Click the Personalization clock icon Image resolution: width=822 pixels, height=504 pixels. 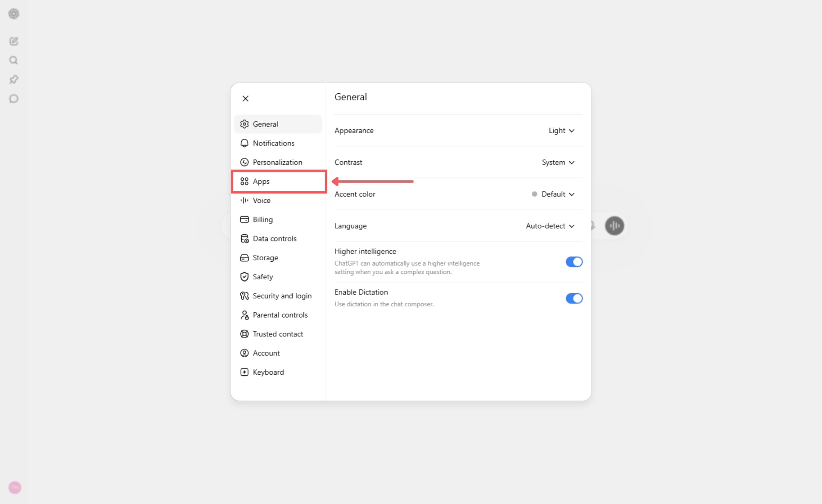(244, 162)
